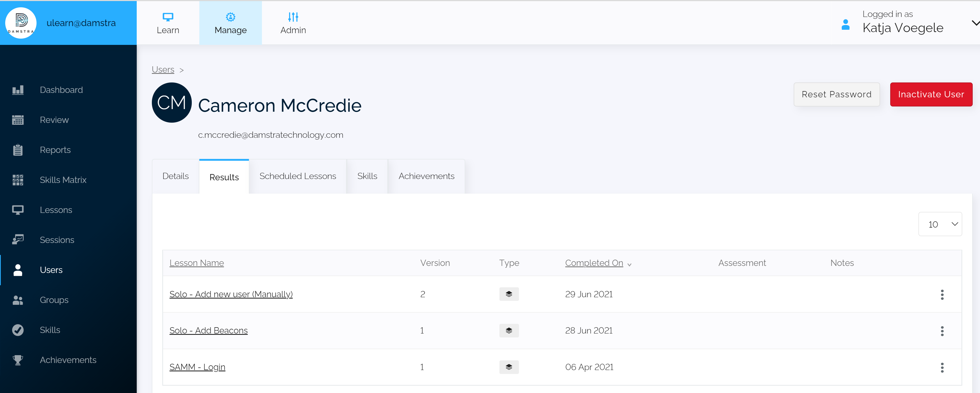Click the Reset Password button
980x393 pixels.
(x=836, y=94)
